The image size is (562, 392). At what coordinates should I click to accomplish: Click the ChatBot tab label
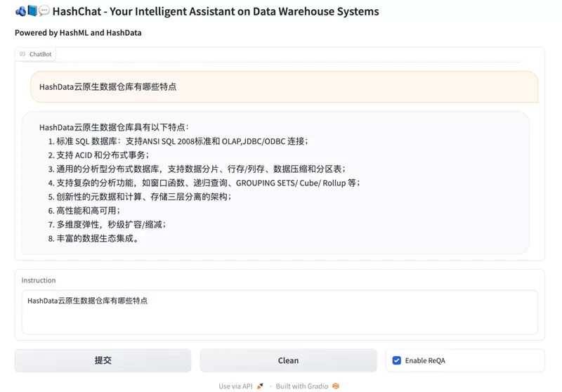coord(40,54)
